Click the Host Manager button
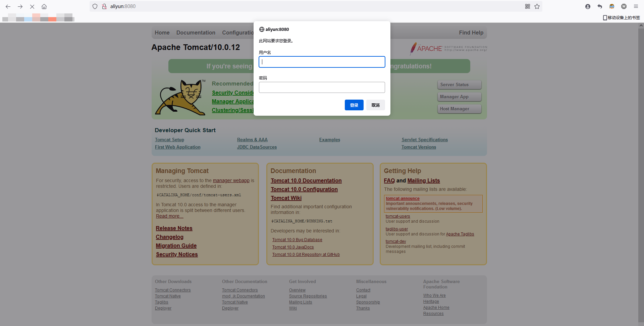 coord(460,109)
